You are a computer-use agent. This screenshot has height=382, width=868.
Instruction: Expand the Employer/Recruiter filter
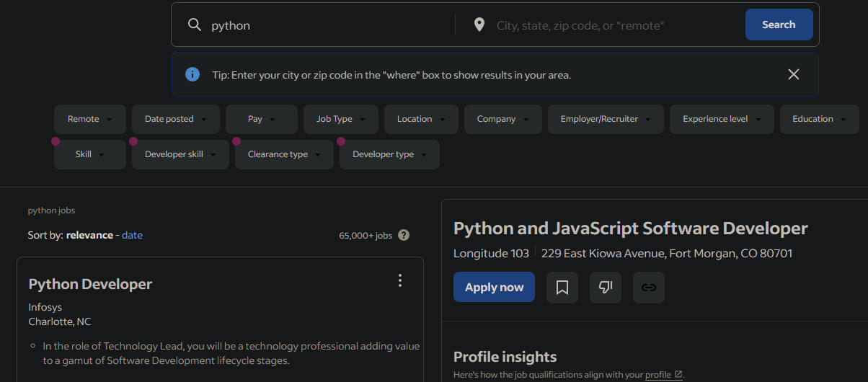606,119
